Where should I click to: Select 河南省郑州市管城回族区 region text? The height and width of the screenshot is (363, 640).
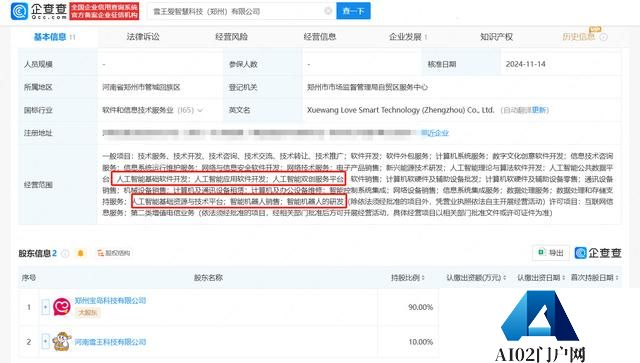point(141,87)
